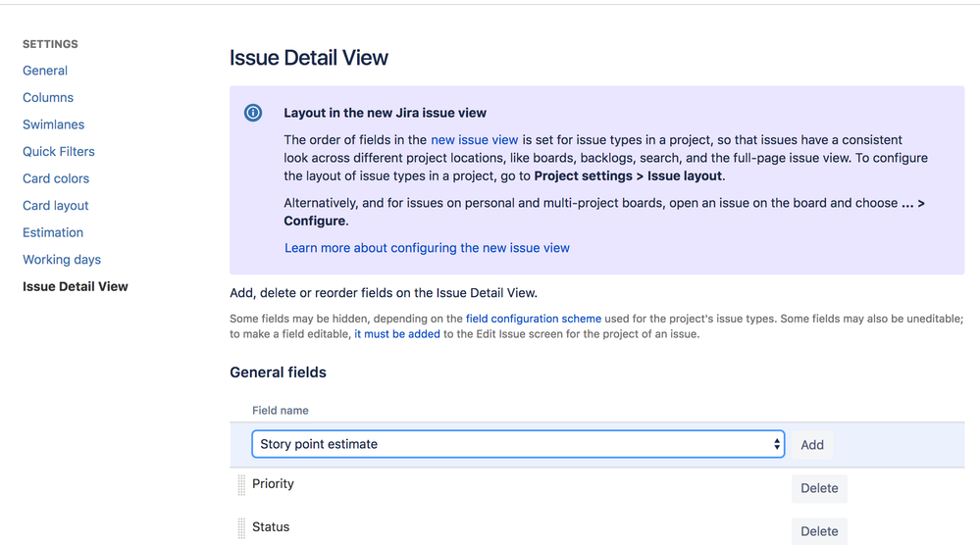The width and height of the screenshot is (980, 545).
Task: Go to Working days settings
Action: coord(62,260)
